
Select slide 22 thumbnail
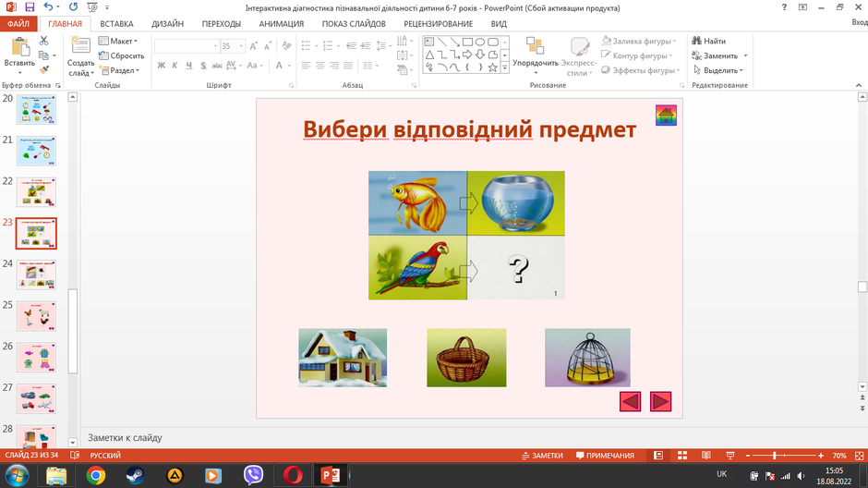(36, 191)
